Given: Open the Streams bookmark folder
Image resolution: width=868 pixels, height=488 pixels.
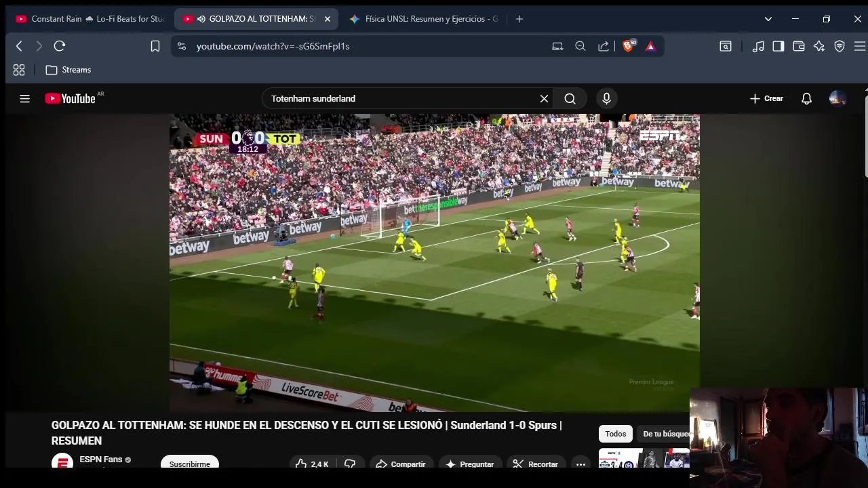Looking at the screenshot, I should pyautogui.click(x=68, y=70).
